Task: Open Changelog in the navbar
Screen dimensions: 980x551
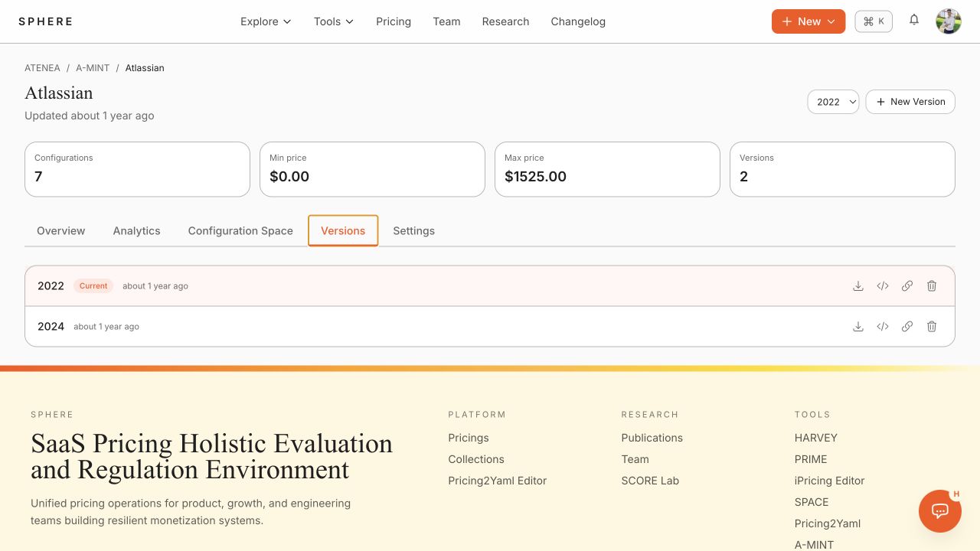Action: pos(578,21)
